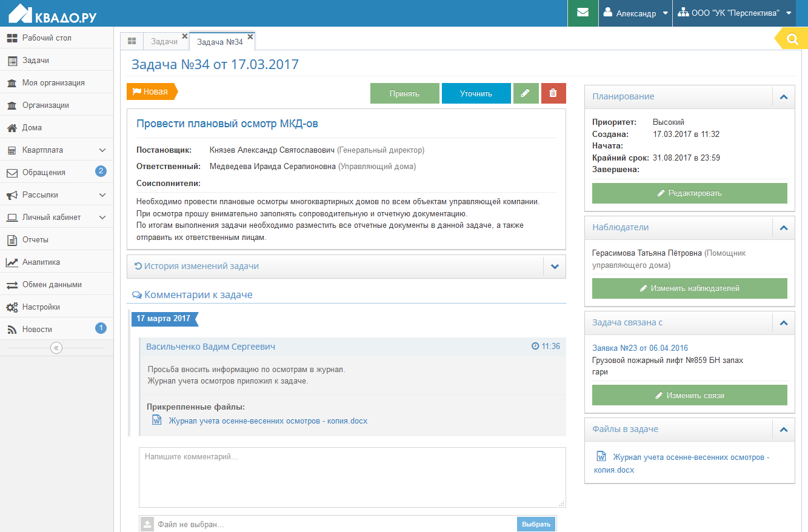Click the 17 марта 2017 date label
This screenshot has height=532, width=808.
click(x=164, y=319)
